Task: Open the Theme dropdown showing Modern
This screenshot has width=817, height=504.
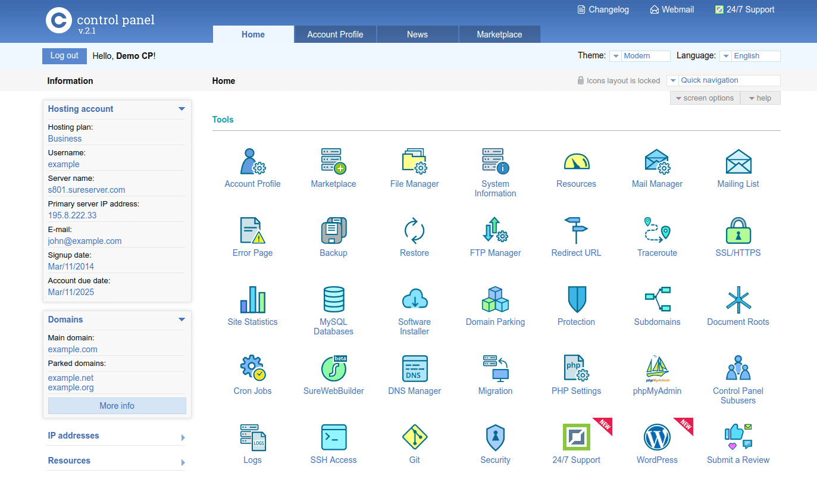Action: point(640,56)
